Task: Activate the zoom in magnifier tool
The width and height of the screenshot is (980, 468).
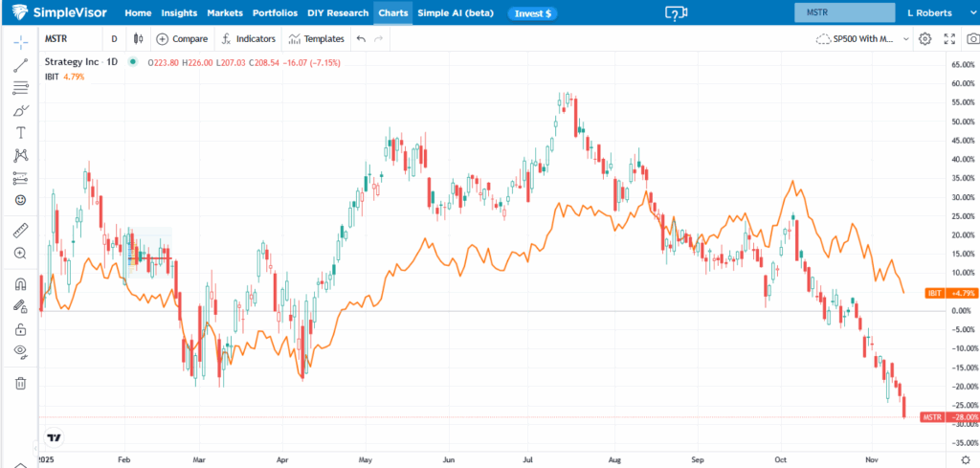Action: click(21, 253)
